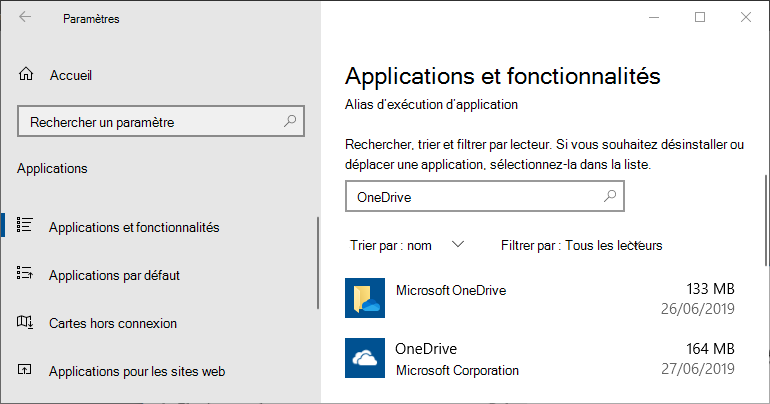Click the chevron next to Trier par

click(458, 244)
